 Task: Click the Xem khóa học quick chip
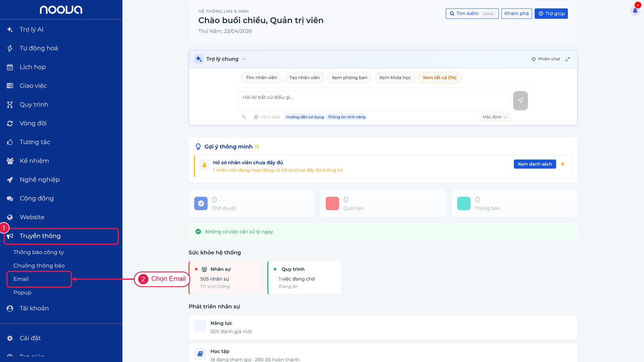[x=395, y=78]
